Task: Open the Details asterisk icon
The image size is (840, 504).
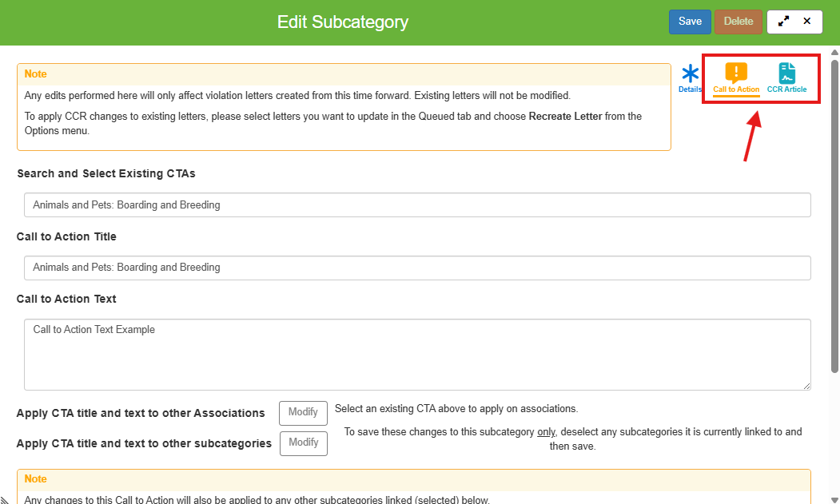Action: [x=690, y=74]
